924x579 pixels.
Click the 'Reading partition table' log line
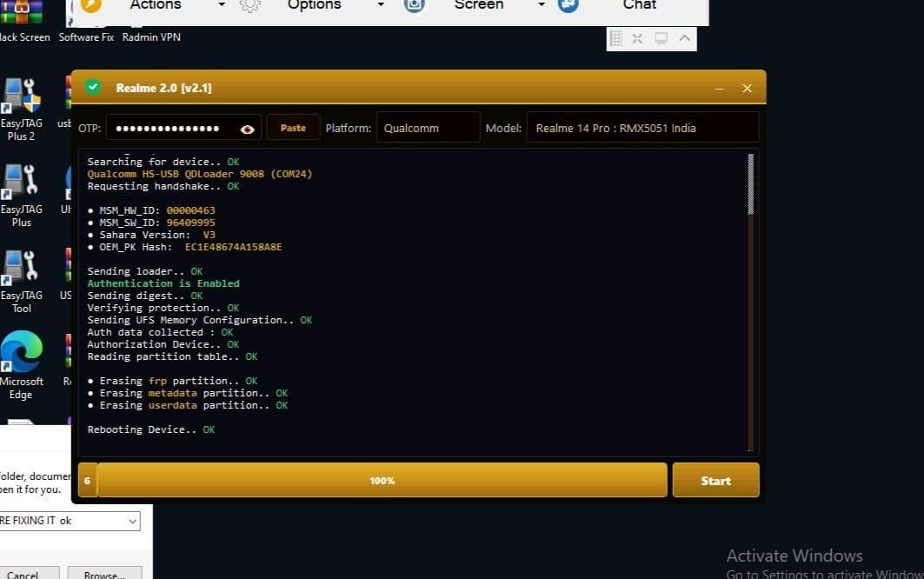(x=172, y=356)
